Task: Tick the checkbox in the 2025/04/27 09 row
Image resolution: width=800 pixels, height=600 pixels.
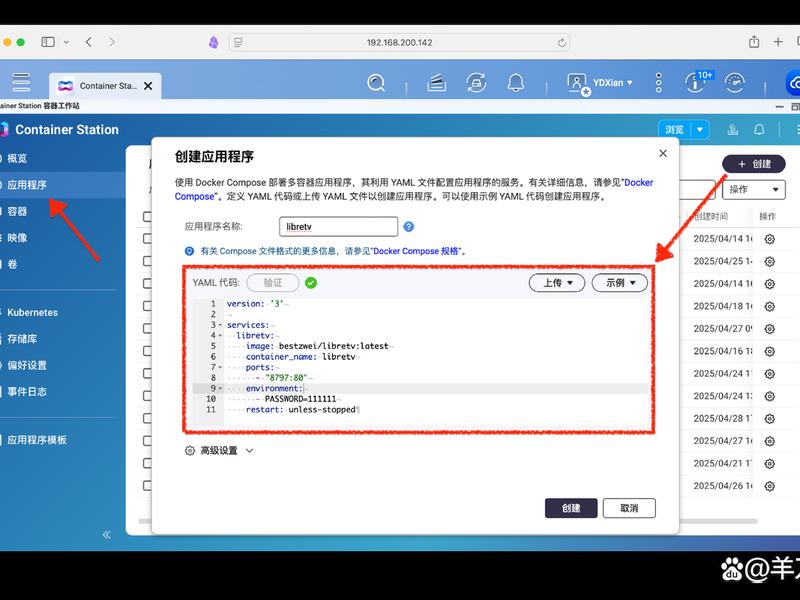Action: (147, 329)
